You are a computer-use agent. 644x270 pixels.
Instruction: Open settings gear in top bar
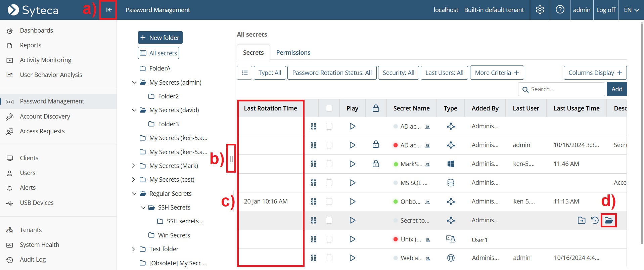(540, 10)
